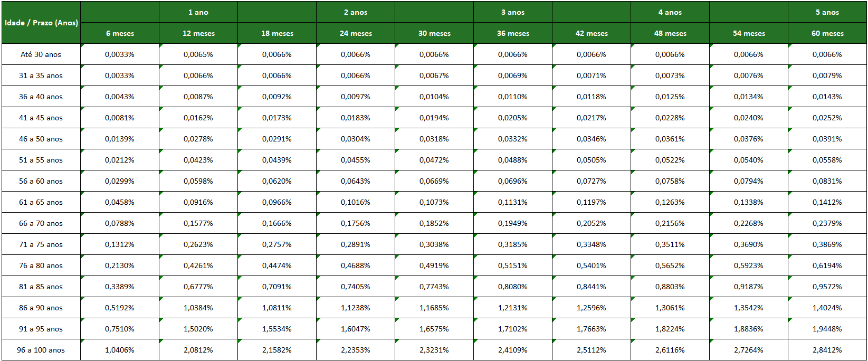Select the '61 a 65 anos' row label

click(x=41, y=202)
